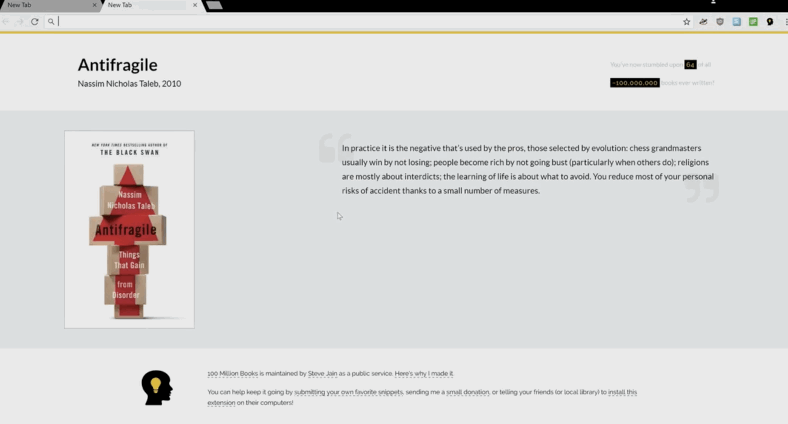Viewport: 788px width, 424px height.
Task: Click the head with lightbulb logo in the footer
Action: (157, 387)
